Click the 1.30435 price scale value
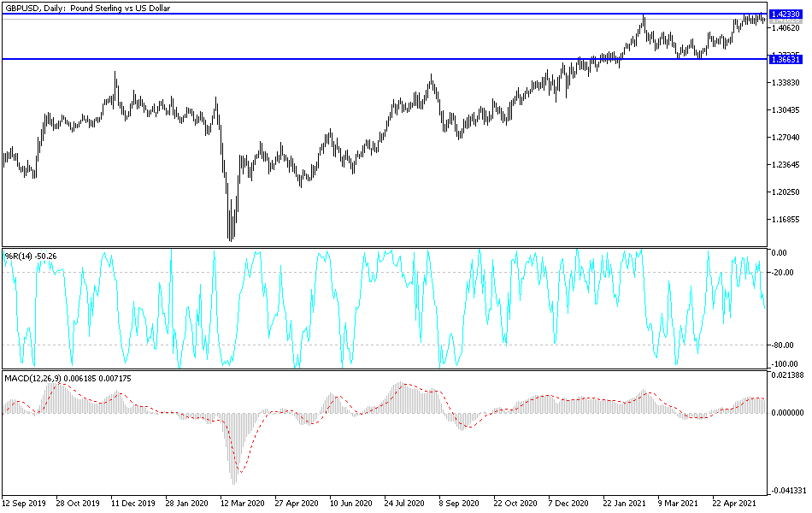Screen dimensions: 812x513 point(786,109)
